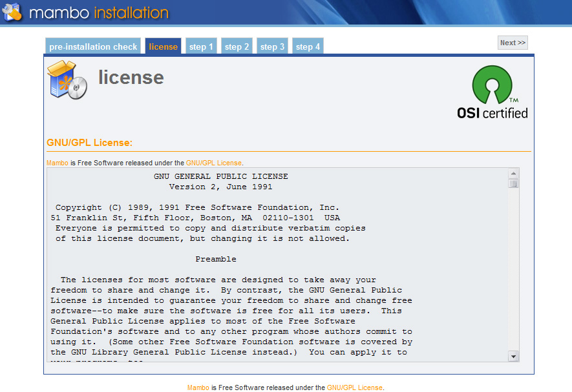The image size is (572, 392).
Task: Go to the step 3 tab
Action: pyautogui.click(x=272, y=46)
